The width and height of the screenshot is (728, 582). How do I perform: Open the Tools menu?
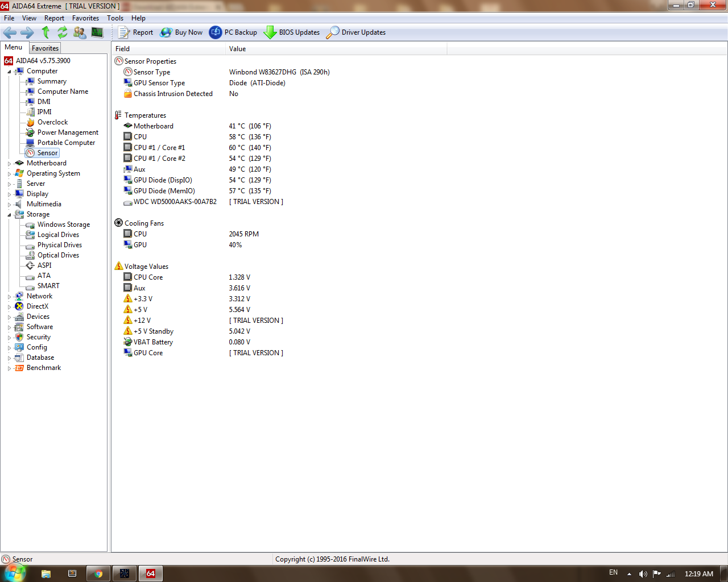pyautogui.click(x=115, y=18)
